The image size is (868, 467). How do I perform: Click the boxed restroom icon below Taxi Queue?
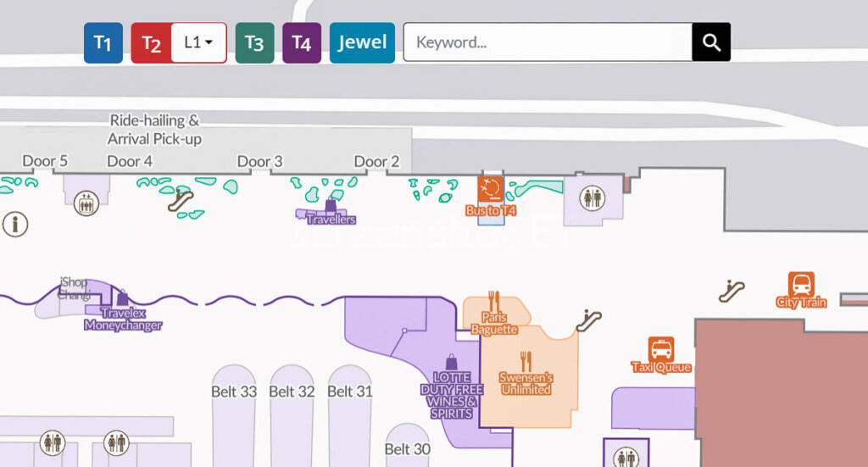[626, 457]
